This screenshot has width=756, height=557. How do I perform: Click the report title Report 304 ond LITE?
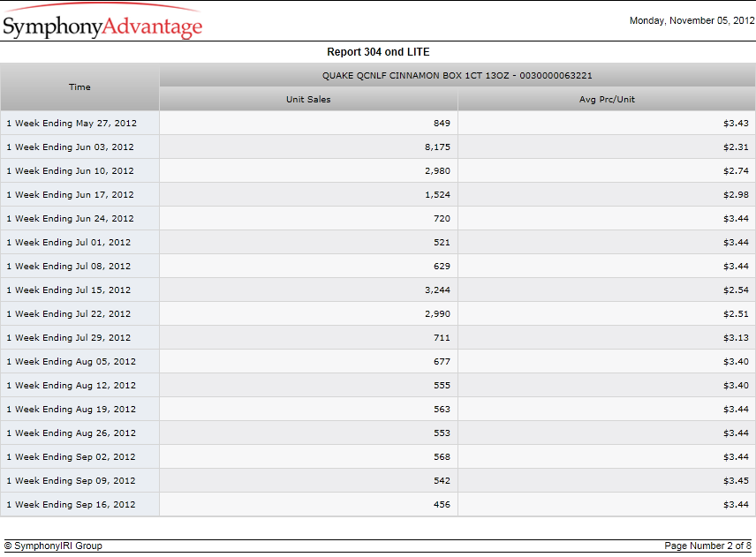(378, 51)
